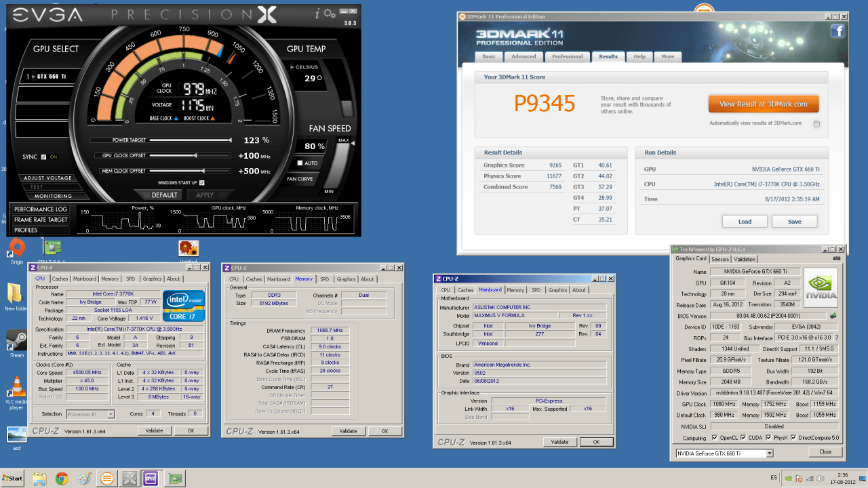Switch to Caches tab in CPU-Z CPU window
Image resolution: width=868 pixels, height=488 pixels.
click(60, 279)
